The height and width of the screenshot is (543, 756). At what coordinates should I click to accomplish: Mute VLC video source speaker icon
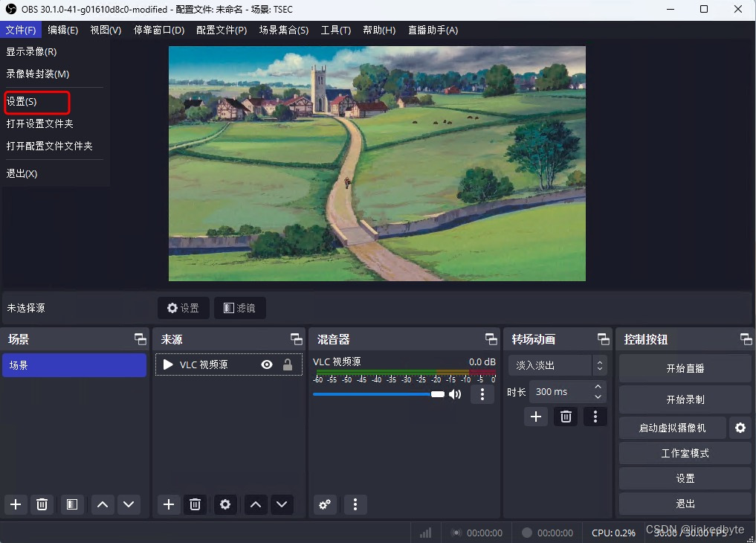coord(455,394)
